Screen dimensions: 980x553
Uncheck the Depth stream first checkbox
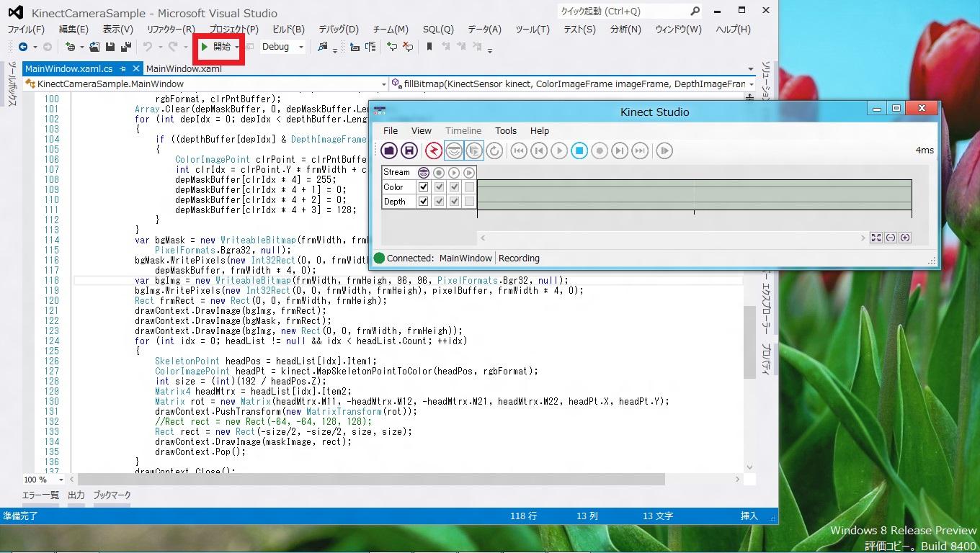click(x=424, y=202)
